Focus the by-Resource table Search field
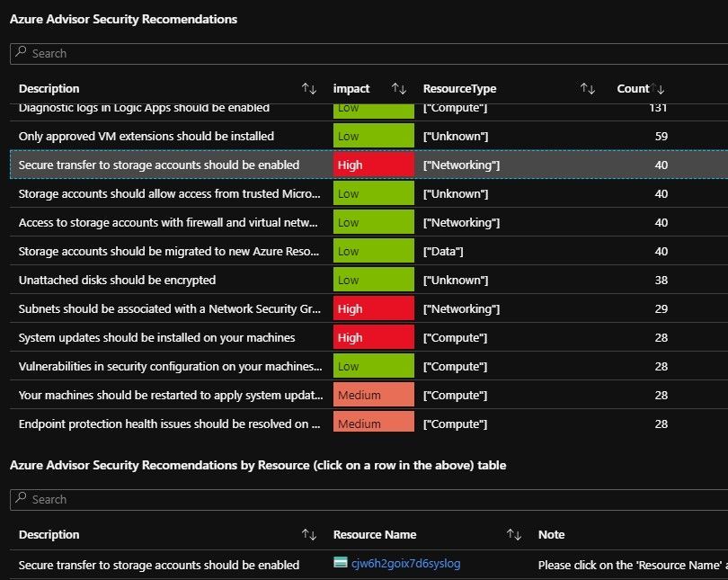The height and width of the screenshot is (580, 728). click(369, 500)
